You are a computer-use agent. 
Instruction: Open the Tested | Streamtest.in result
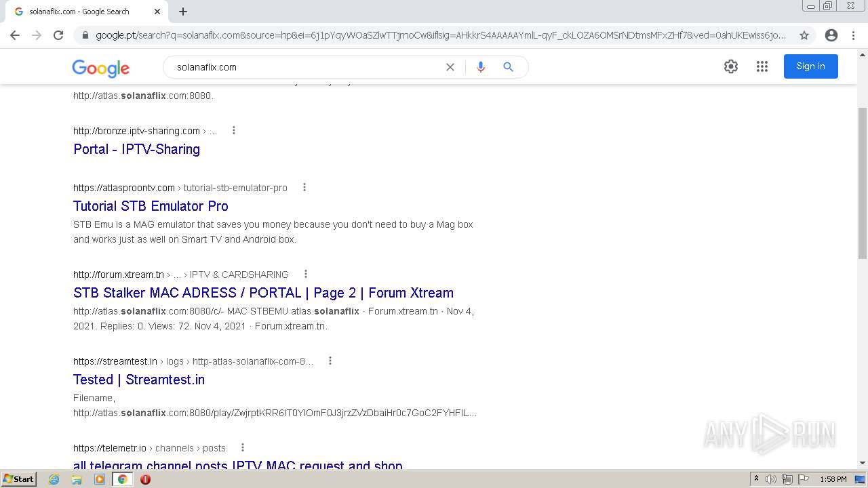139,380
